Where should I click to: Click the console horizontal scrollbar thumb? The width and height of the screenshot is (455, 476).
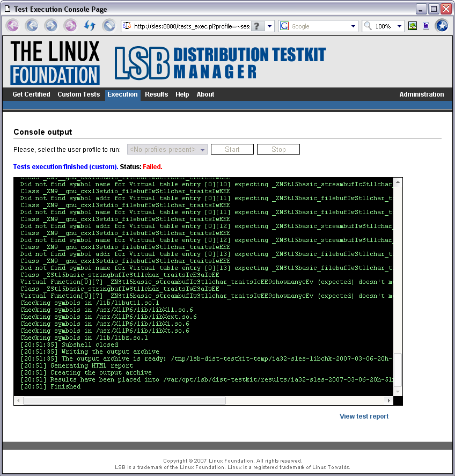click(124, 401)
